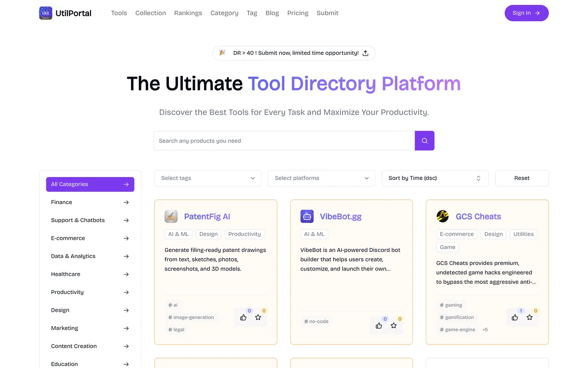Open Pricing in the top navigation

[x=298, y=13]
